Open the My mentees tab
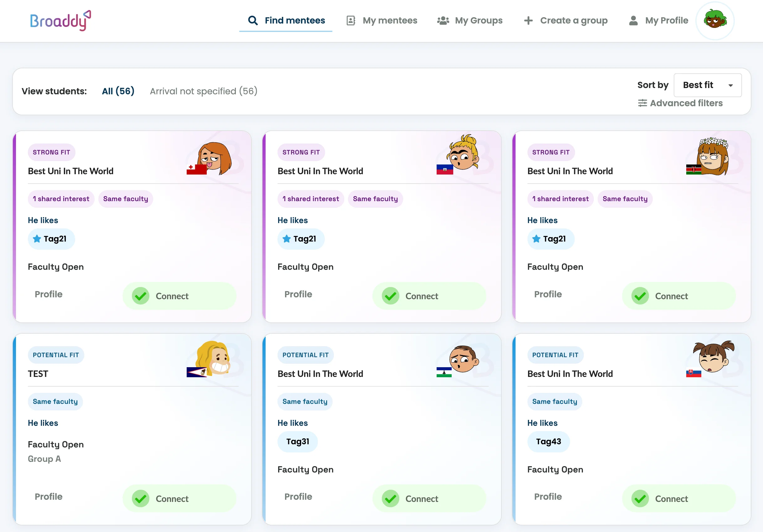This screenshot has height=532, width=763. click(x=382, y=21)
